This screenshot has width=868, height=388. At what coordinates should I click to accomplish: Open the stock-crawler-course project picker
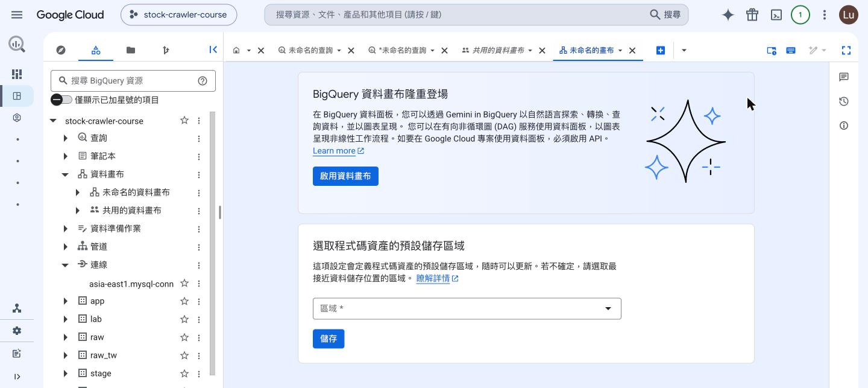(x=178, y=14)
